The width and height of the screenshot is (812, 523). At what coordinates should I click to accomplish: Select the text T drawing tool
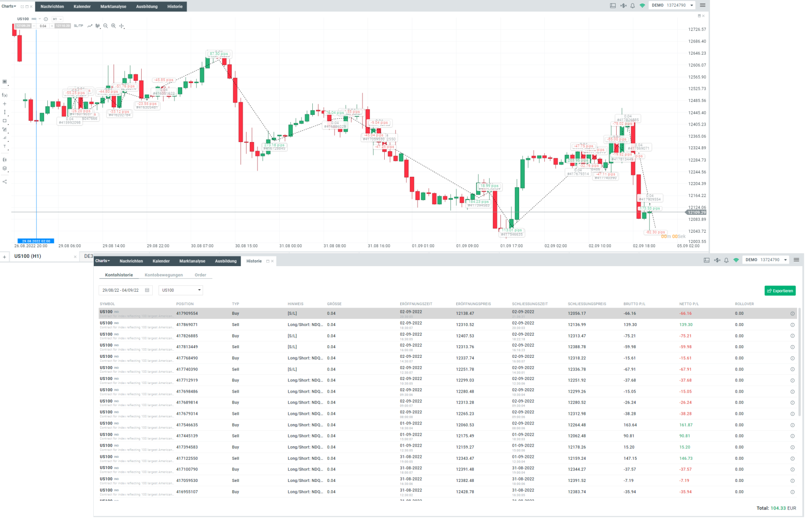[x=5, y=146]
